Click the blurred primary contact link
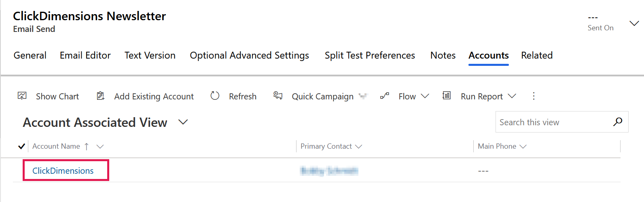This screenshot has height=202, width=644. (329, 171)
